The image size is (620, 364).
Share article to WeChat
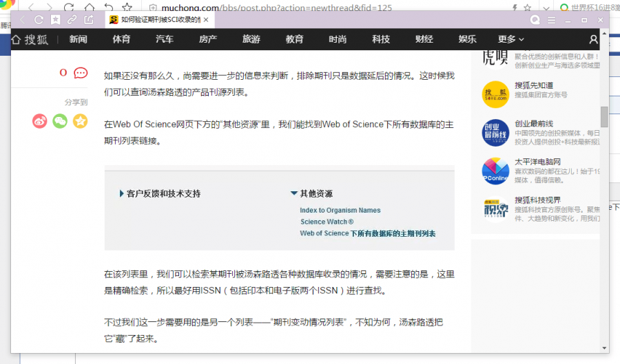[60, 121]
